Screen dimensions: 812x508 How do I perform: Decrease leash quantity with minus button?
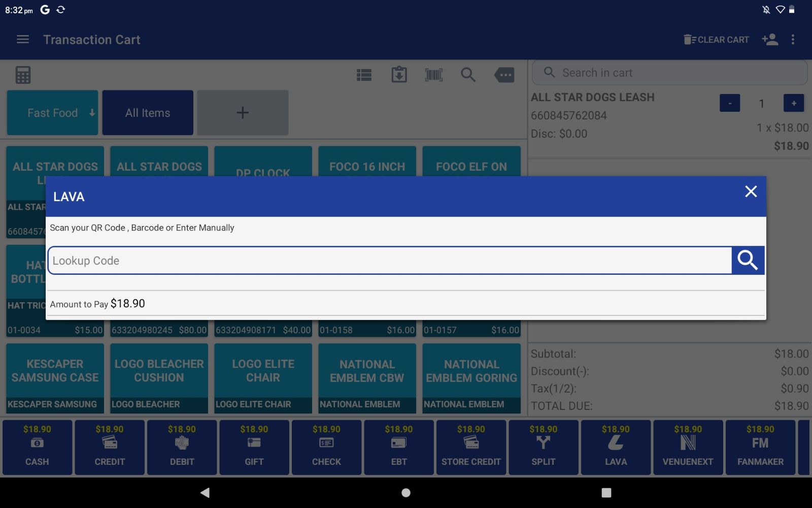point(729,103)
